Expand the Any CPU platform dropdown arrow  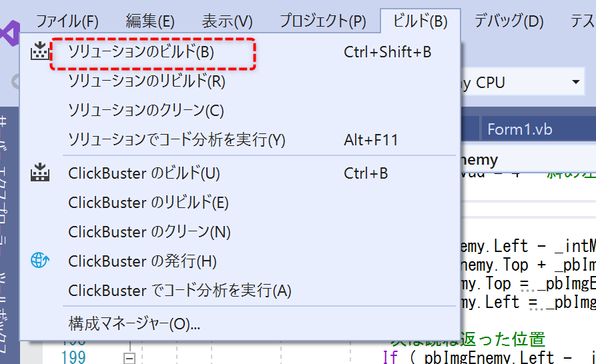pos(576,82)
